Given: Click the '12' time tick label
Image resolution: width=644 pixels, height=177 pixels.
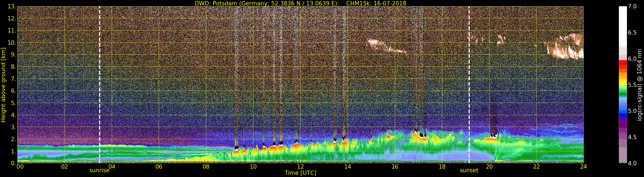Looking at the screenshot, I should [300, 167].
